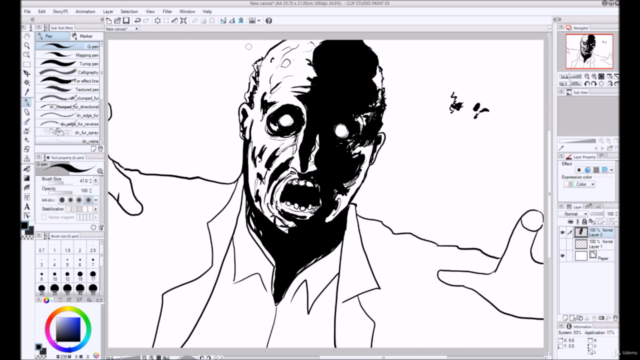Collapse the left palette dock arrows
The width and height of the screenshot is (640, 360).
[32, 19]
